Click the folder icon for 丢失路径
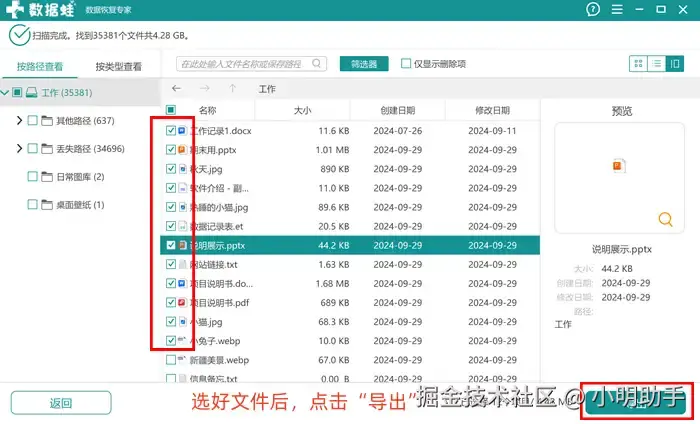The width and height of the screenshot is (700, 424). [47, 149]
